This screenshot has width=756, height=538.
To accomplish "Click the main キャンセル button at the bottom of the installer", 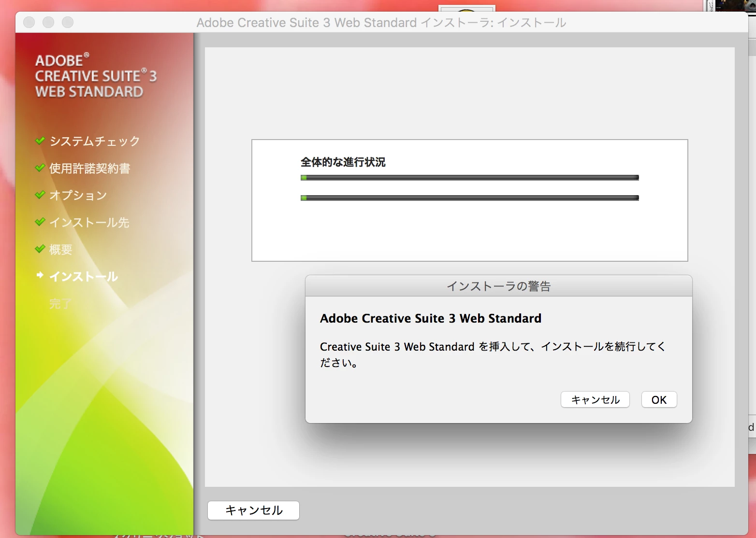I will (x=253, y=510).
